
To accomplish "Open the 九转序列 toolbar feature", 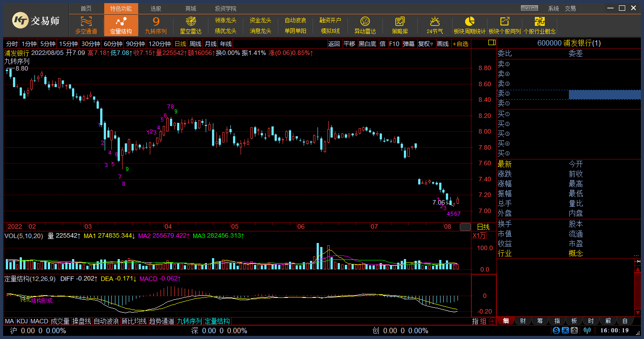I will 156,25.
